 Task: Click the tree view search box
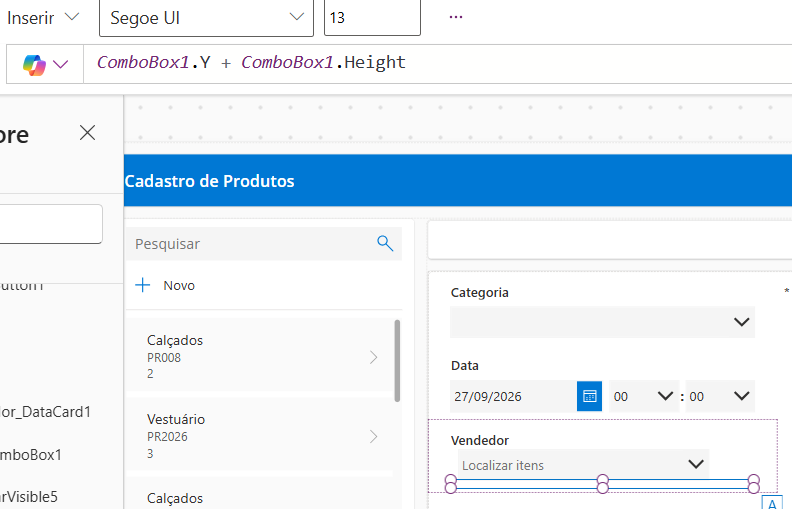pos(51,224)
